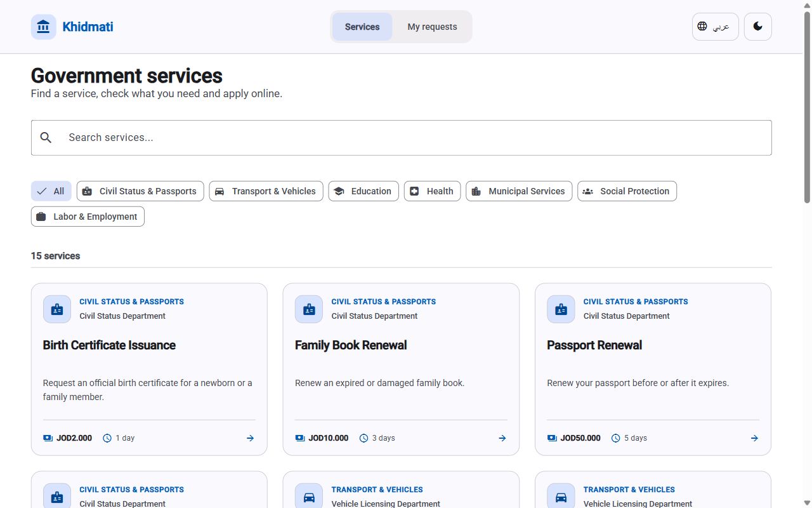Select the Health filter chip

tap(433, 191)
